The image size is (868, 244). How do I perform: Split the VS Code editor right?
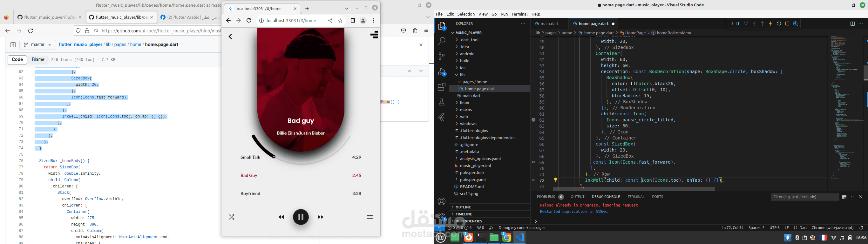(x=852, y=24)
